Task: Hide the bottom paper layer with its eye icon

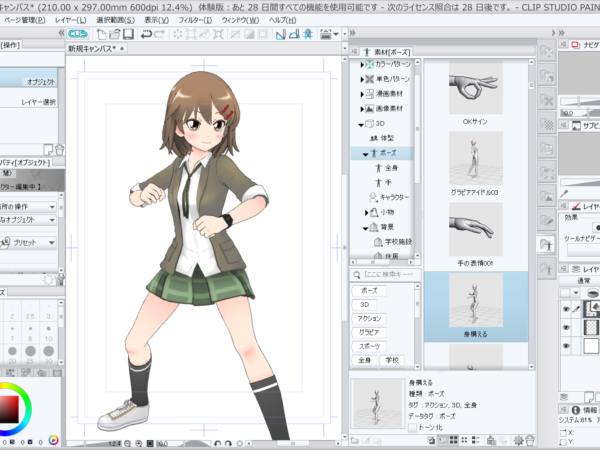Action: pyautogui.click(x=566, y=346)
